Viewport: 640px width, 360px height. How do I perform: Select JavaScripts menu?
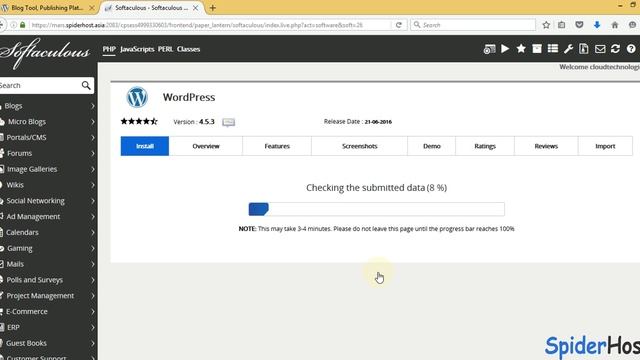[137, 49]
